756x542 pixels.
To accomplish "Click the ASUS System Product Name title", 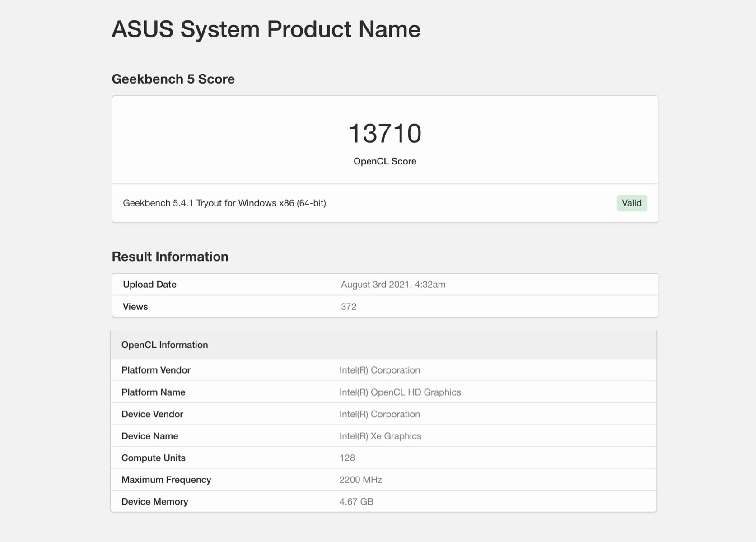I will click(x=266, y=29).
